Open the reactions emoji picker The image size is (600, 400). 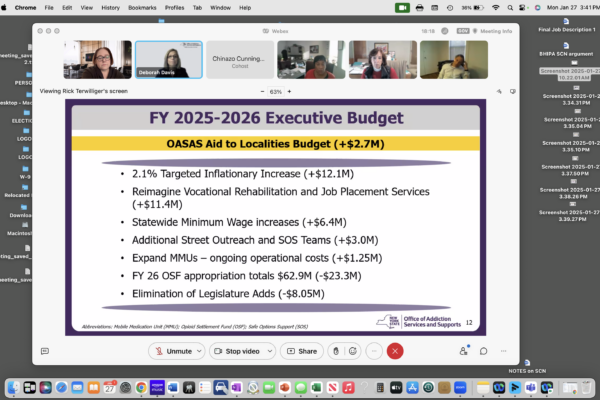(x=353, y=351)
